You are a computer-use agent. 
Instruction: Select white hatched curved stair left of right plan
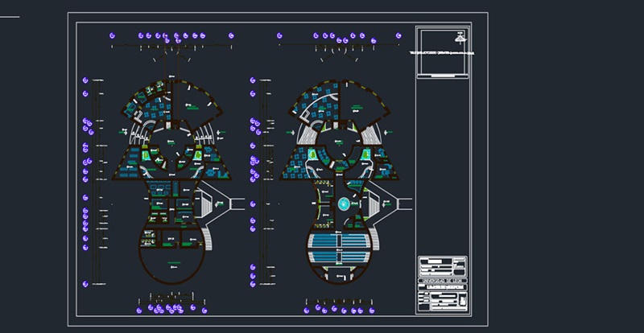pos(309,133)
